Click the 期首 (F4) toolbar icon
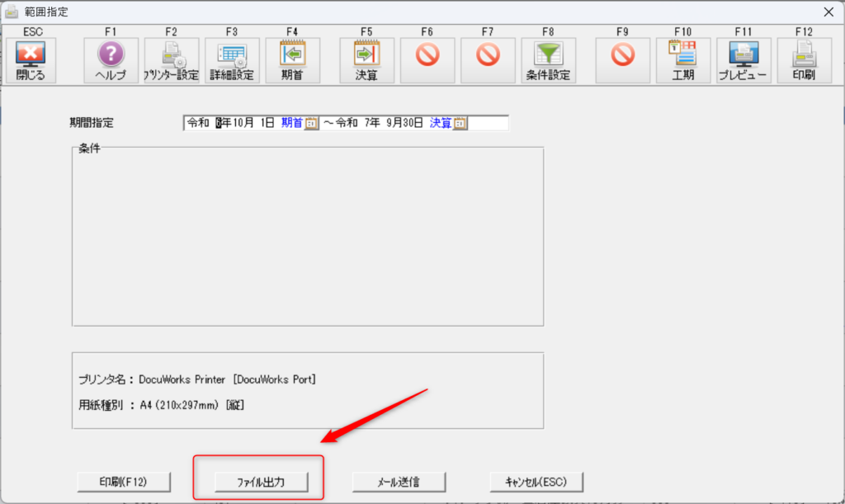Screen dimensions: 845x504 pos(292,60)
